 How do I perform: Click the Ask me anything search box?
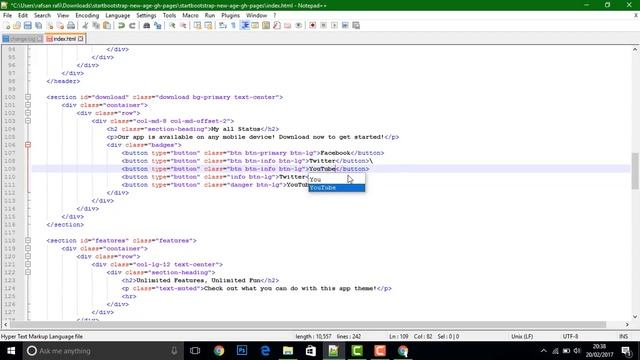click(x=103, y=351)
